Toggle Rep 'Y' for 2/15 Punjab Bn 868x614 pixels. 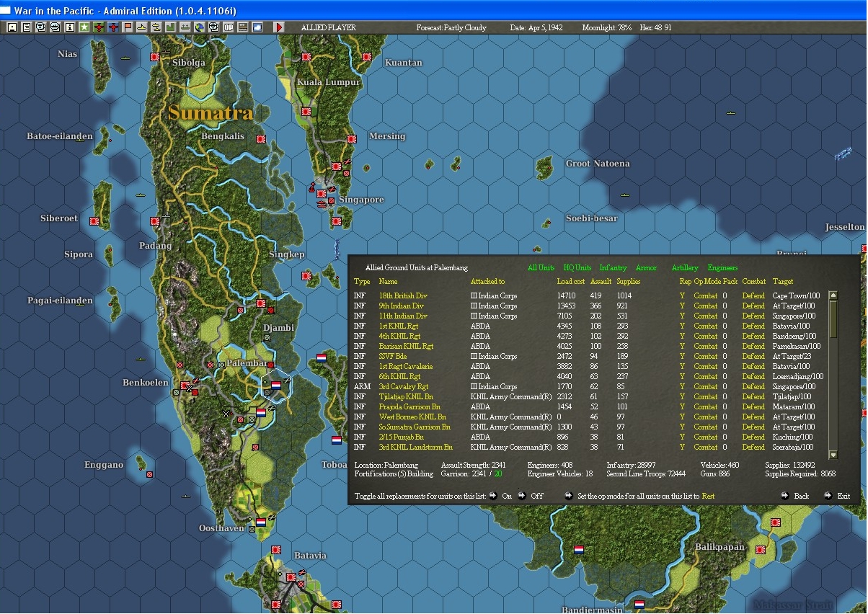pos(682,437)
